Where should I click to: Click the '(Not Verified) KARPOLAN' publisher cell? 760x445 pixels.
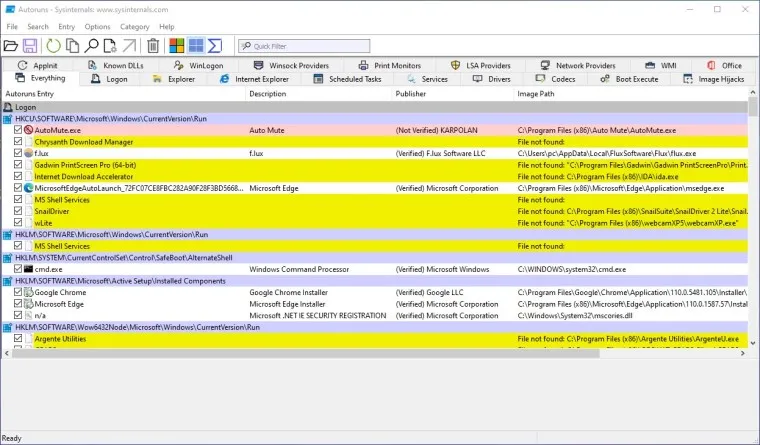pyautogui.click(x=436, y=130)
